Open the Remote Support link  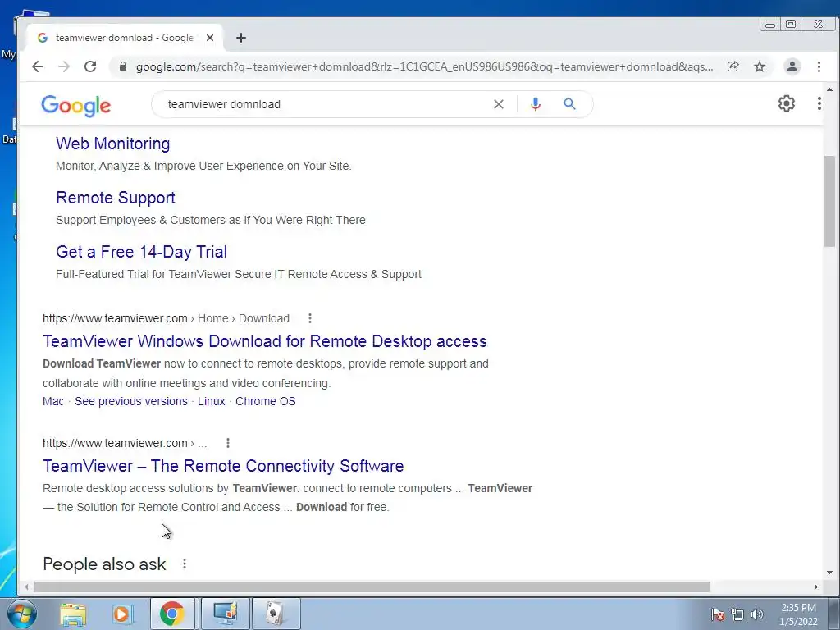pos(115,198)
